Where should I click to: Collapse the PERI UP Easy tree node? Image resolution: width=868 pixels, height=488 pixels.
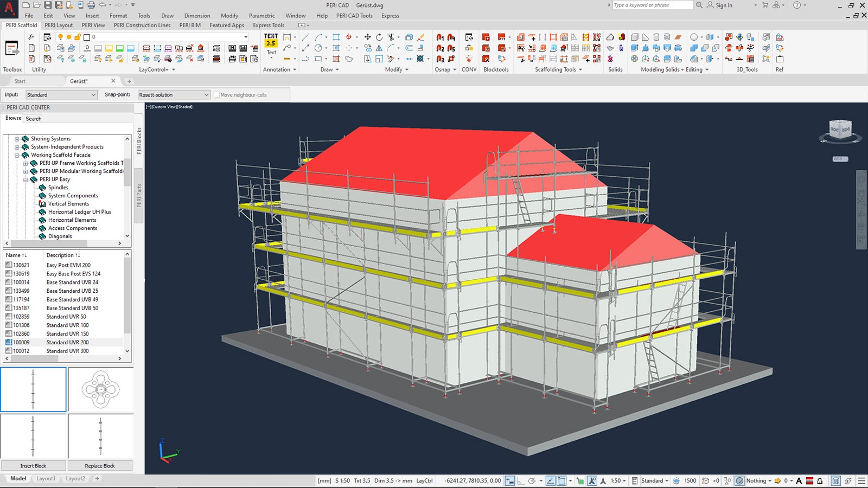25,179
